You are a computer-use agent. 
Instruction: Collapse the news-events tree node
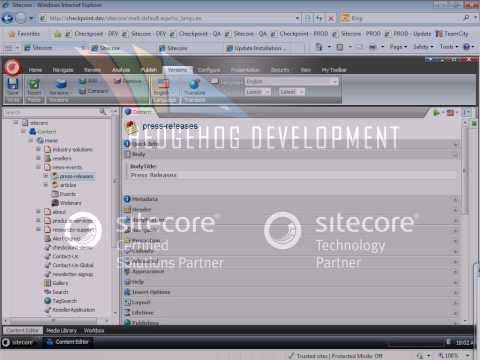point(38,167)
